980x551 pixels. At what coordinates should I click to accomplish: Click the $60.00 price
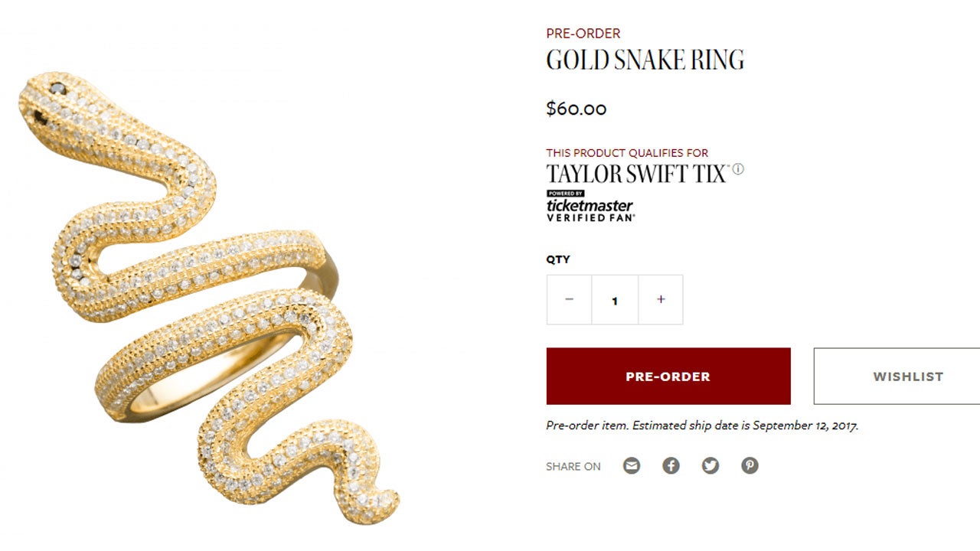point(576,109)
